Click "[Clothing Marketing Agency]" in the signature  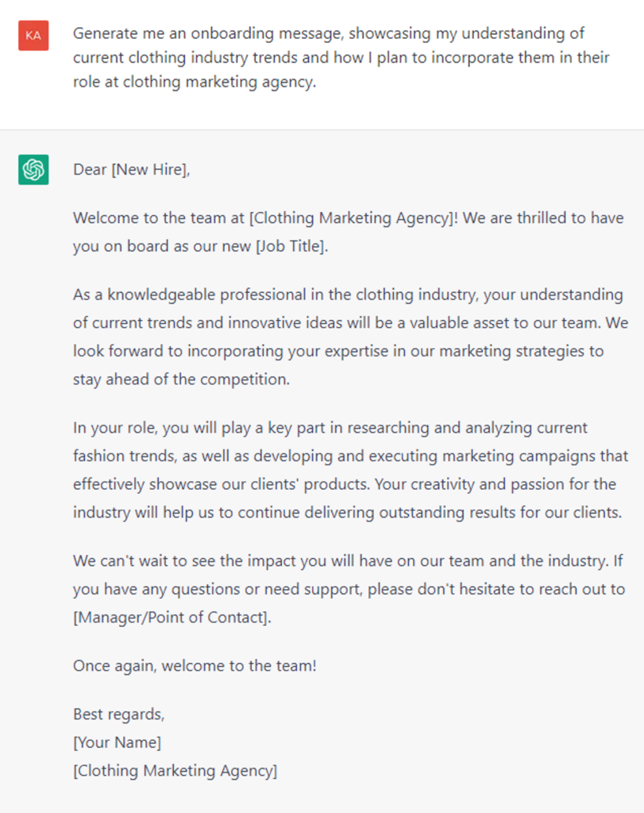175,770
